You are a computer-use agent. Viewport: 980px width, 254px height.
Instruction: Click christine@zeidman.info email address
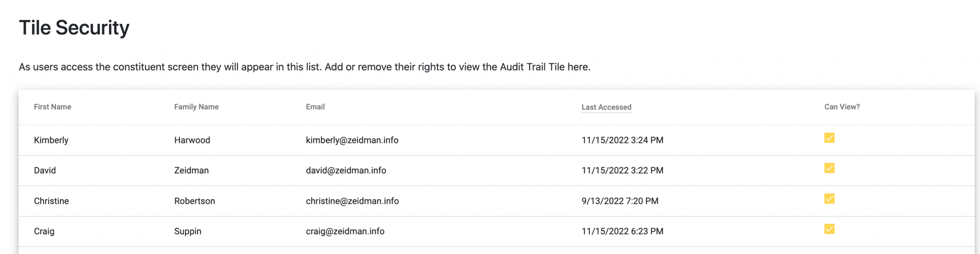tap(352, 201)
